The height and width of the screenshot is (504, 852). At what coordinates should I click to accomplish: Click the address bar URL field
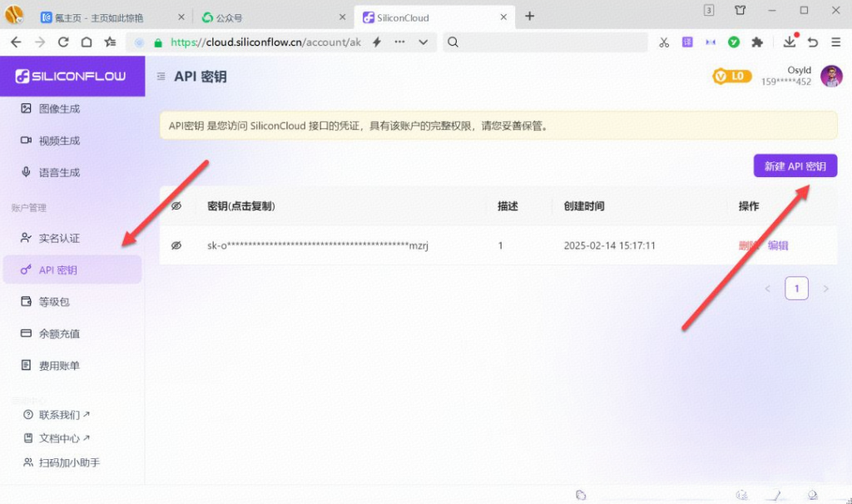265,42
